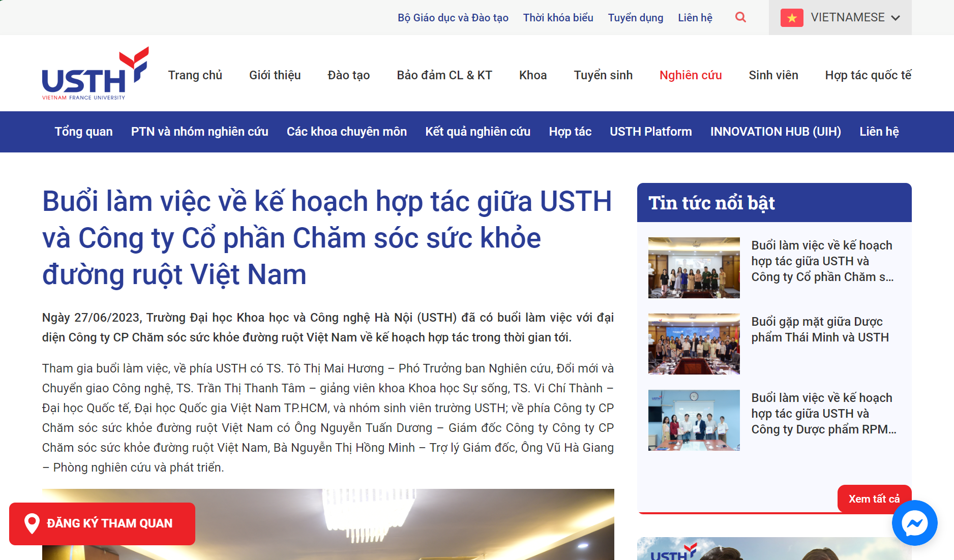Open the Chăm sóc sức khỏe news thumbnail
This screenshot has width=954, height=560.
(694, 268)
